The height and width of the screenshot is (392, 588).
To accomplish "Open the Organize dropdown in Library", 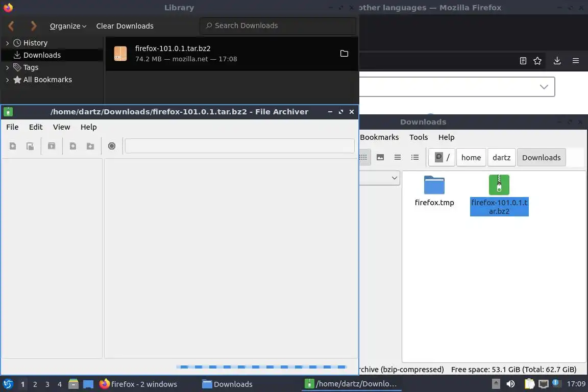I will (68, 26).
